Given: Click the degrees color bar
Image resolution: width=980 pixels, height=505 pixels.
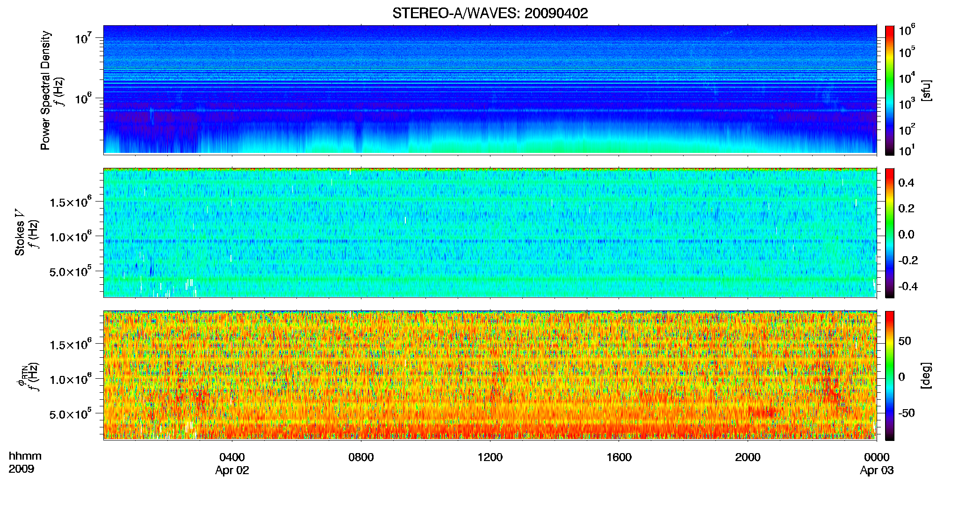Looking at the screenshot, I should (x=890, y=375).
